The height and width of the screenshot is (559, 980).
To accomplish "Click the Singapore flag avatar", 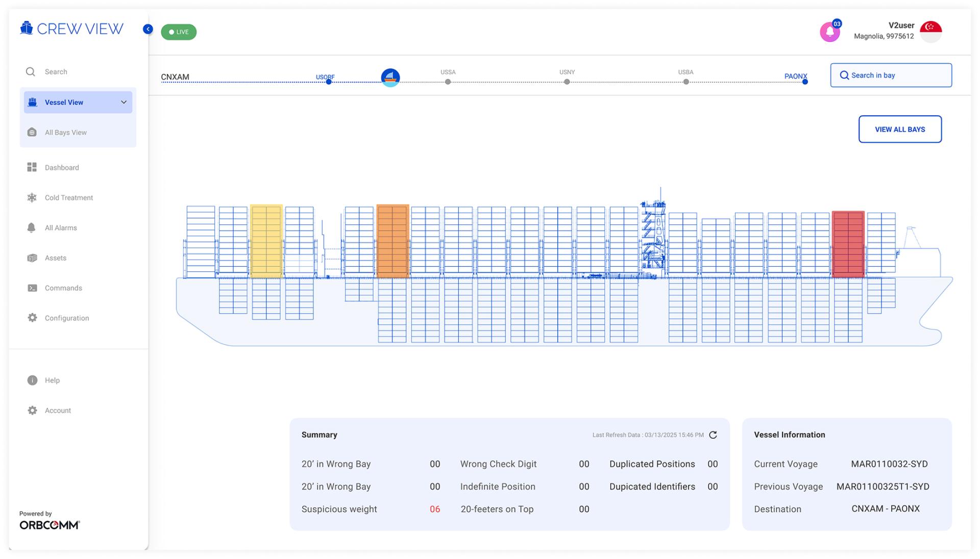I will 930,32.
